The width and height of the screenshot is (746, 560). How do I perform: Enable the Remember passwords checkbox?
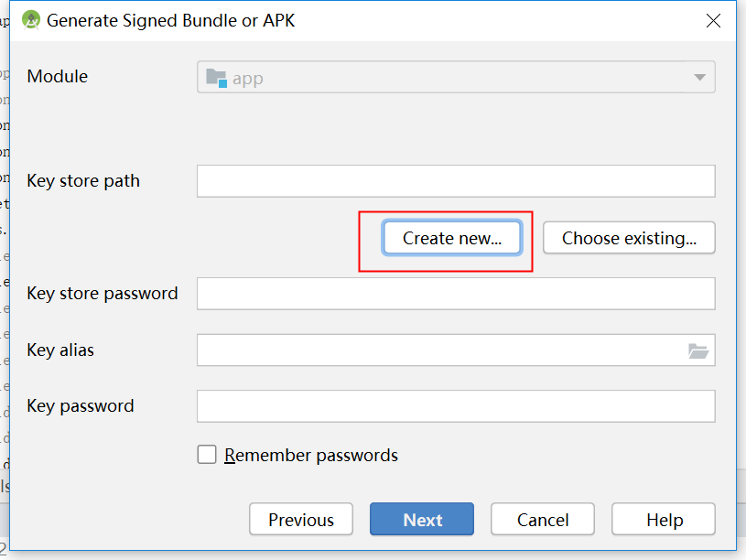[x=207, y=454]
